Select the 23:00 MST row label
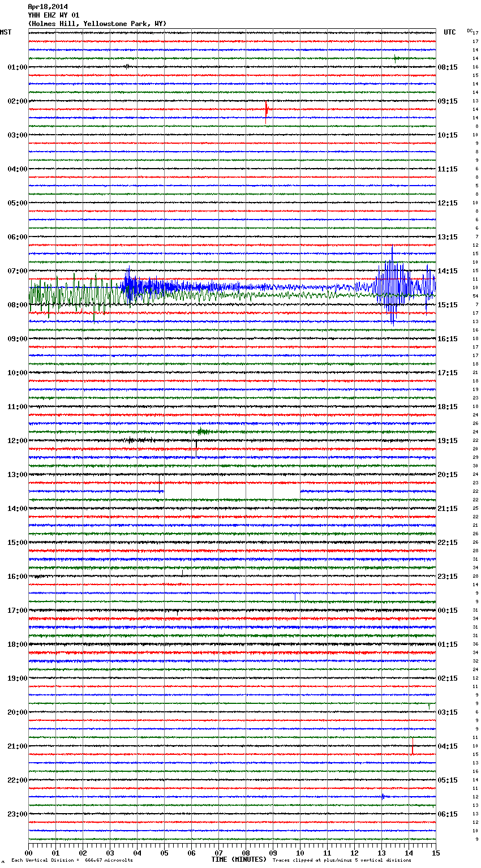This screenshot has width=481, height=868. tap(17, 814)
